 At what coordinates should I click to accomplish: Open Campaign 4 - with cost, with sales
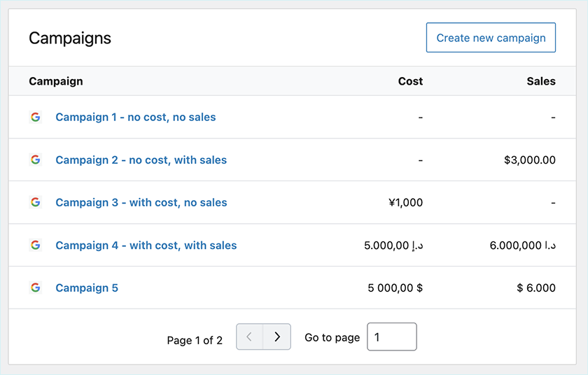coord(146,246)
